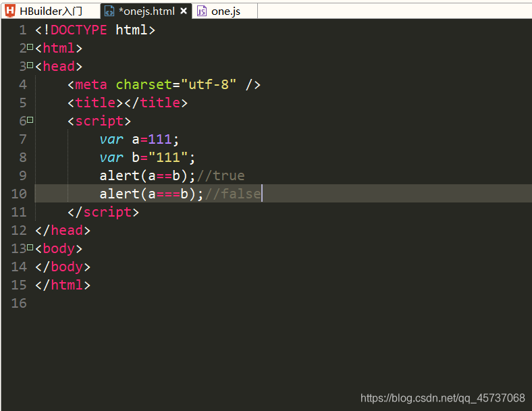The width and height of the screenshot is (532, 411).
Task: Click the closing body tag on line 14
Action: pos(63,267)
